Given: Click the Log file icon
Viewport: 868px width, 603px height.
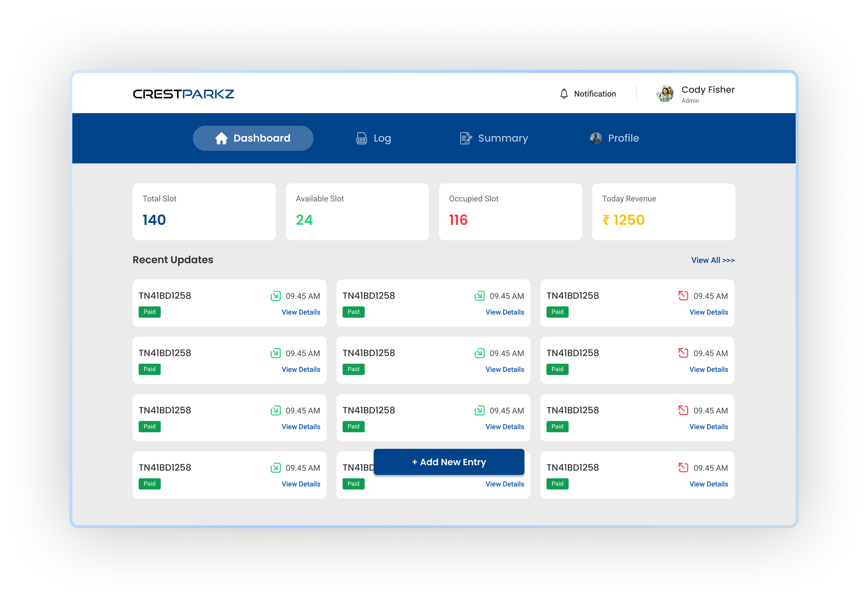Looking at the screenshot, I should (362, 138).
